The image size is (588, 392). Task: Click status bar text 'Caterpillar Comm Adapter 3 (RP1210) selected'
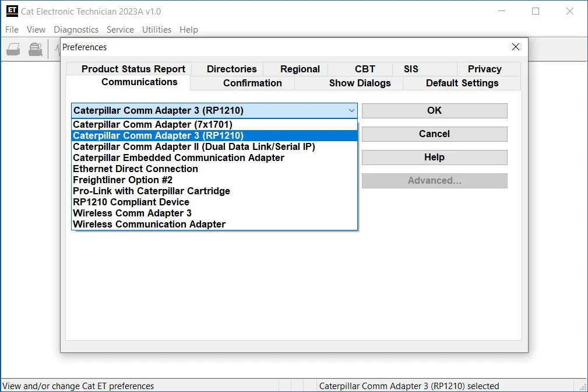pyautogui.click(x=409, y=386)
